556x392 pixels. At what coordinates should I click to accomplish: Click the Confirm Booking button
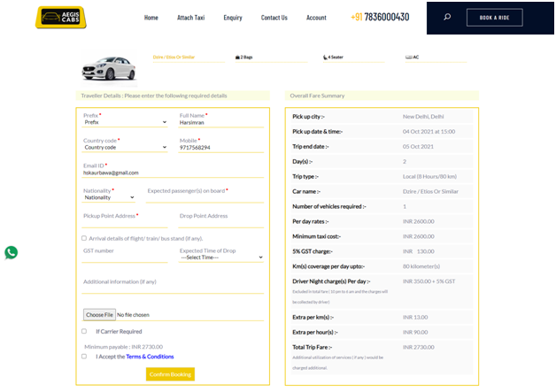[170, 374]
